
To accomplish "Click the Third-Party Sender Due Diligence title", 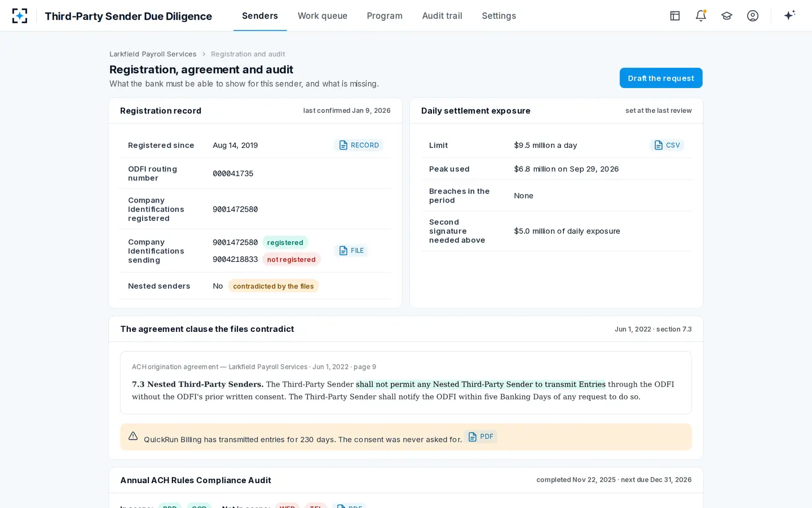I will [x=129, y=16].
